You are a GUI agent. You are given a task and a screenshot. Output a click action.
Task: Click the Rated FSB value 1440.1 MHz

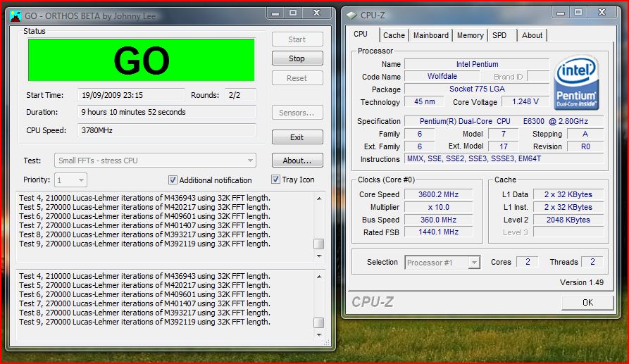tap(438, 232)
